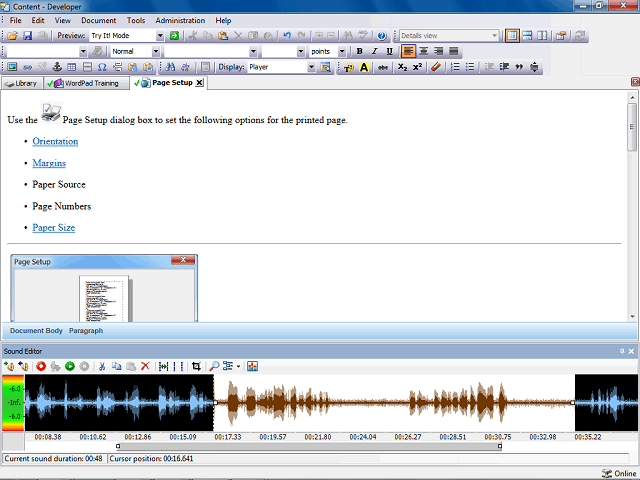Follow the Paper Size link
Screen dimensions: 640x480
53,227
